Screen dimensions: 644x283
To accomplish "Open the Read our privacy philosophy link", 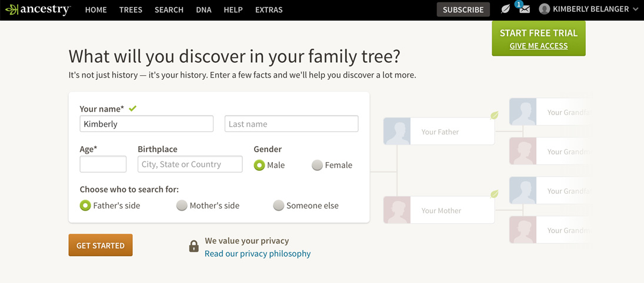I will pos(258,254).
